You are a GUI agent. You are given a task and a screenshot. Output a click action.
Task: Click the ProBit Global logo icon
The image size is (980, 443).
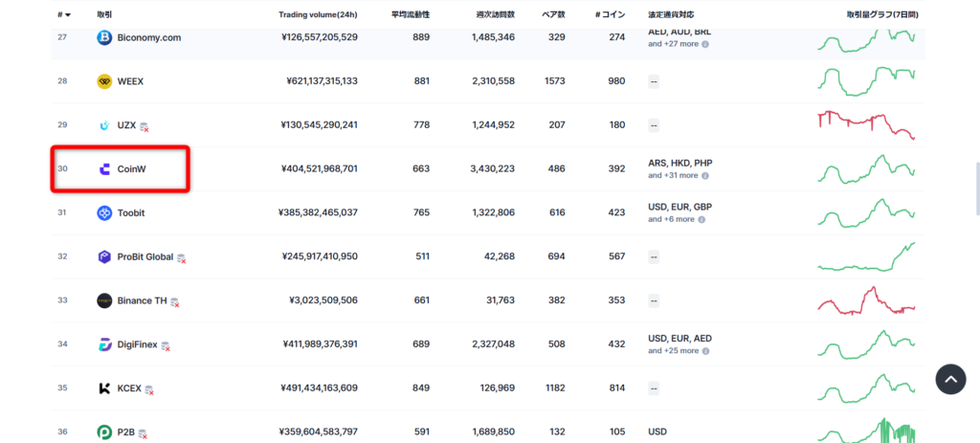104,256
